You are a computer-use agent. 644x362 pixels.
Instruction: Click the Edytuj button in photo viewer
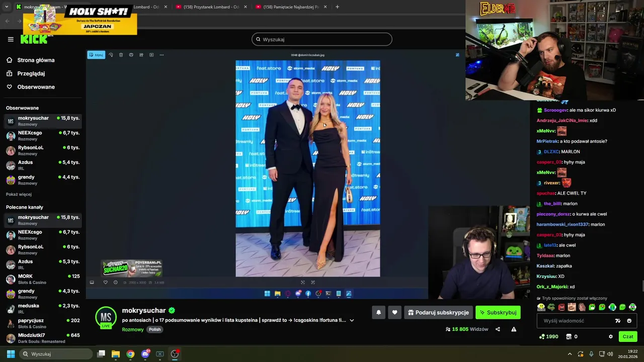pos(96,55)
